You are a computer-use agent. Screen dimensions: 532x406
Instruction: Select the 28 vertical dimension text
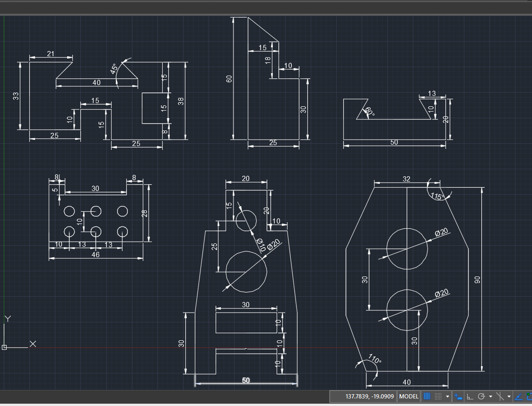coord(145,213)
